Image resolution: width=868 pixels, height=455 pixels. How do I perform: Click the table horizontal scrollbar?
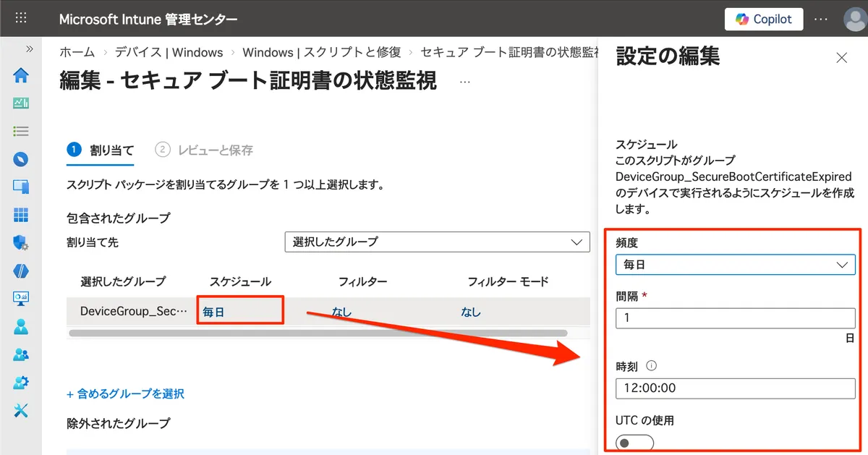tap(318, 333)
